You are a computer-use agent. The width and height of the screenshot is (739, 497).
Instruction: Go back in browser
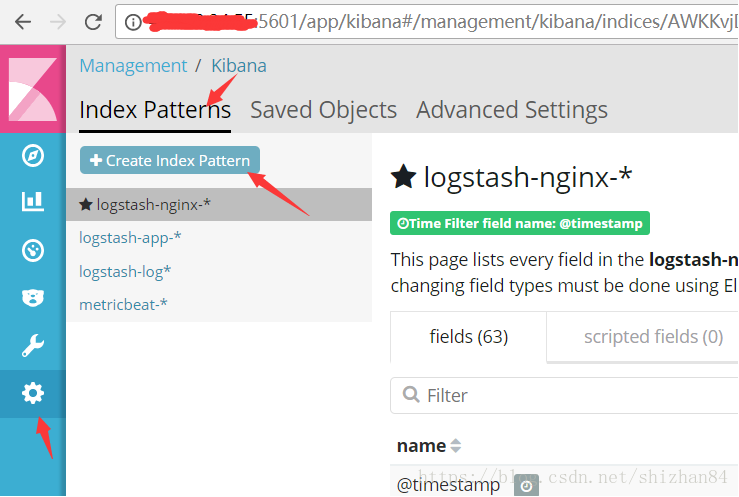coord(23,22)
